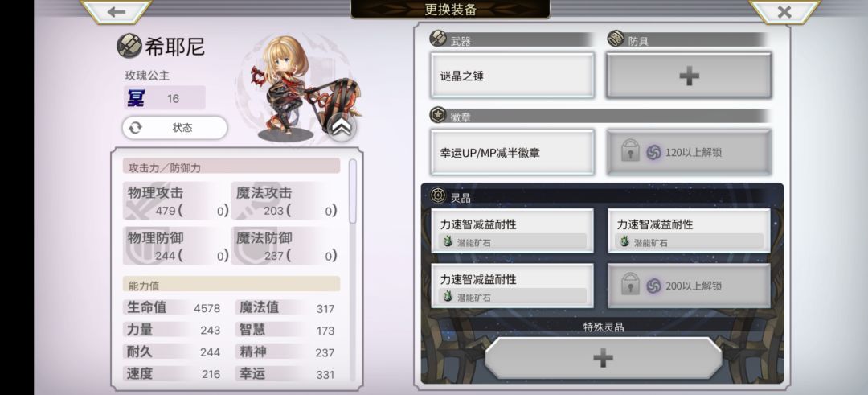The width and height of the screenshot is (868, 395).
Task: Close the equipment screen with X
Action: 784,11
